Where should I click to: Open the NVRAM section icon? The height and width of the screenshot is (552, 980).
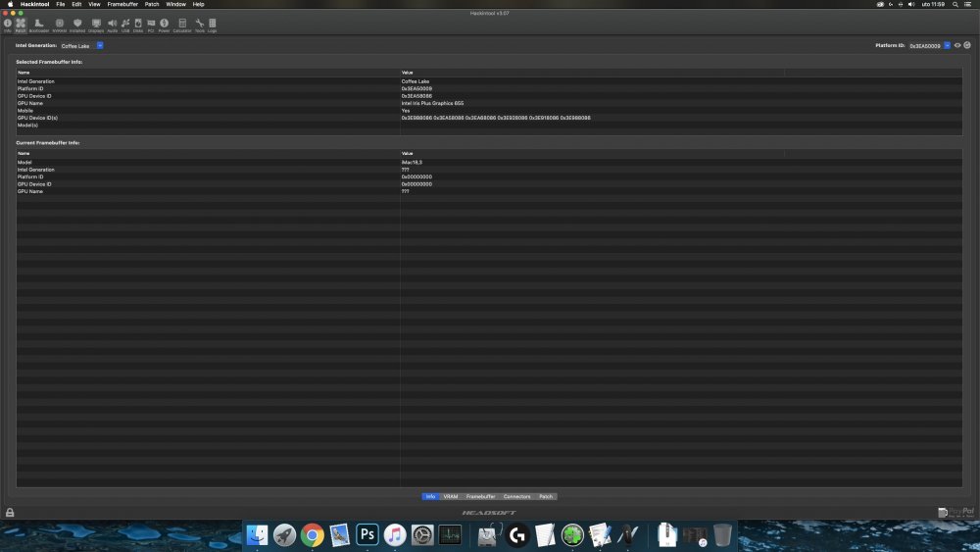tap(60, 25)
